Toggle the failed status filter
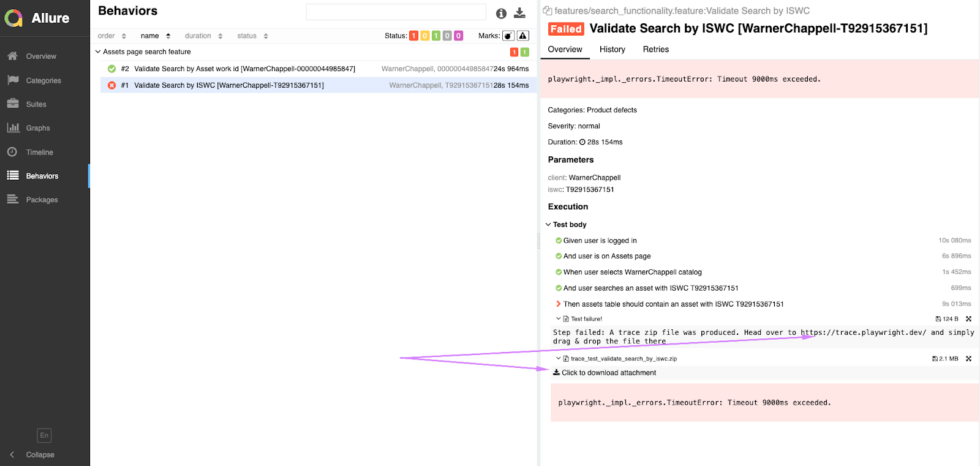Image resolution: width=980 pixels, height=466 pixels. coord(413,36)
